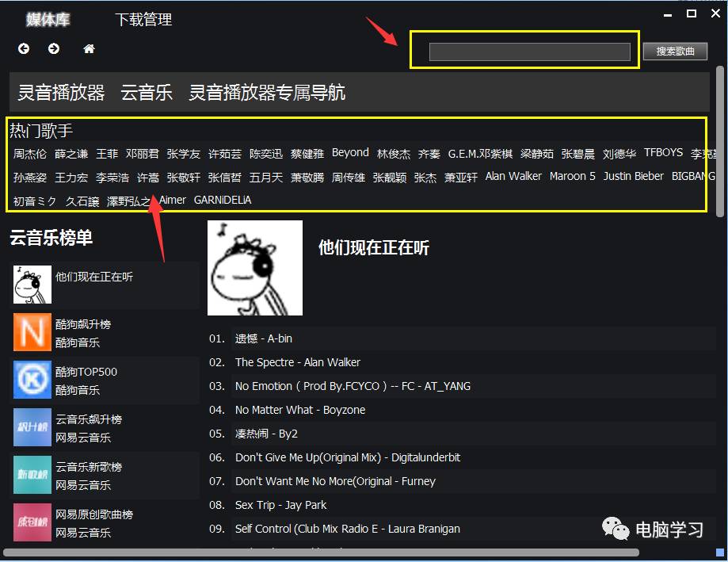Click the 搜索歌曲 button

pyautogui.click(x=675, y=51)
